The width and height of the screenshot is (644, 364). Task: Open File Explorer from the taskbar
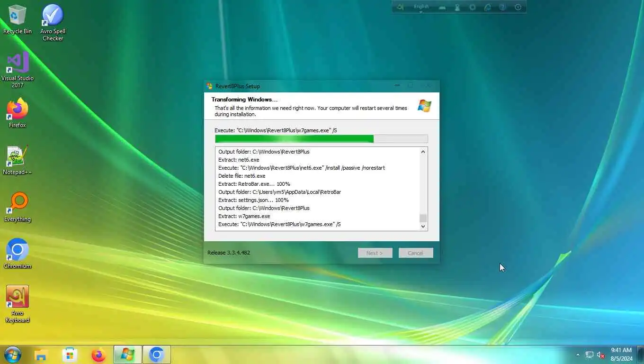pyautogui.click(x=41, y=355)
